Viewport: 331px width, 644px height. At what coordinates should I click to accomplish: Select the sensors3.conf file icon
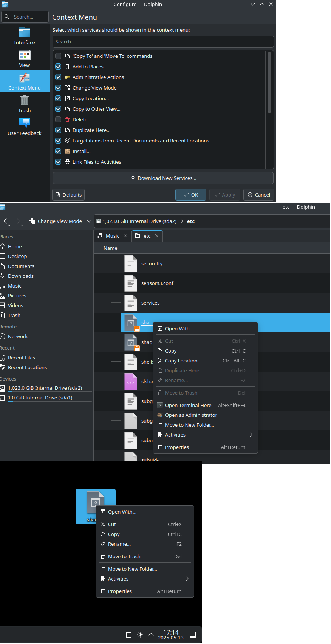[x=131, y=283]
